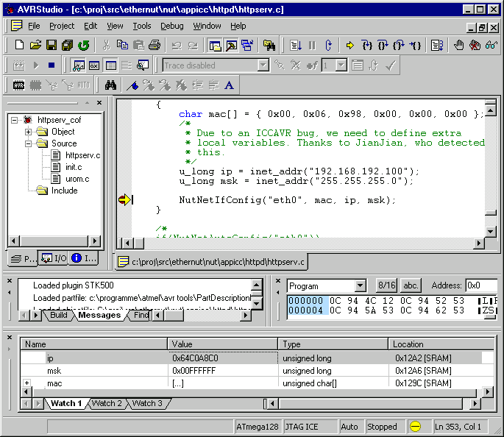The image size is (504, 437).
Task: Select the Include folder
Action: [x=64, y=191]
